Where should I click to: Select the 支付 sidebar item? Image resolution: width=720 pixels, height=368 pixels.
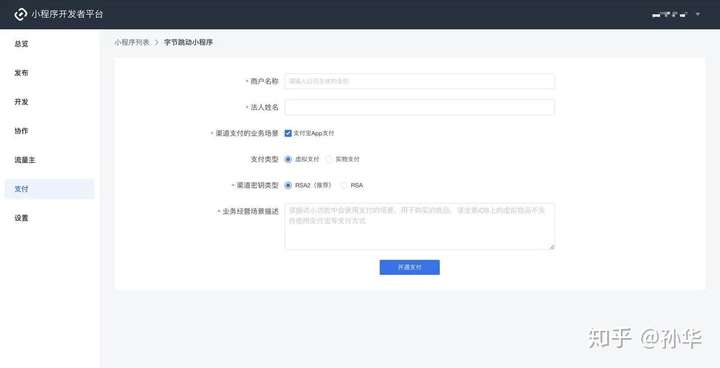point(49,189)
